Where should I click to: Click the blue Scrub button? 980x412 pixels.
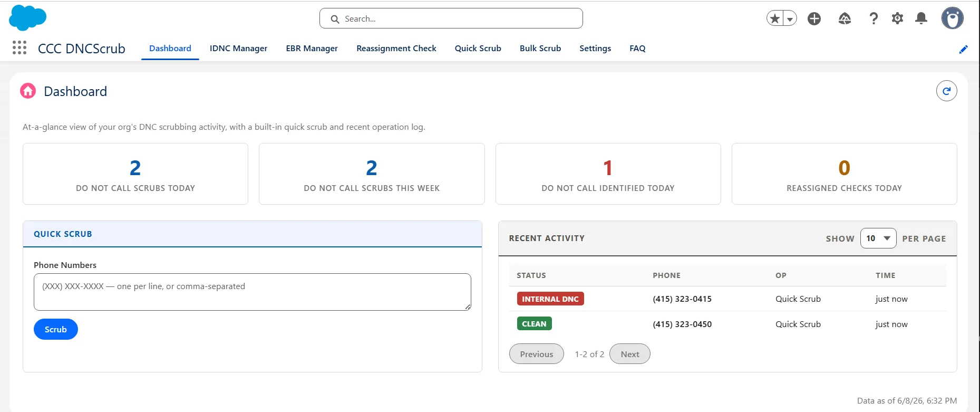click(x=56, y=329)
